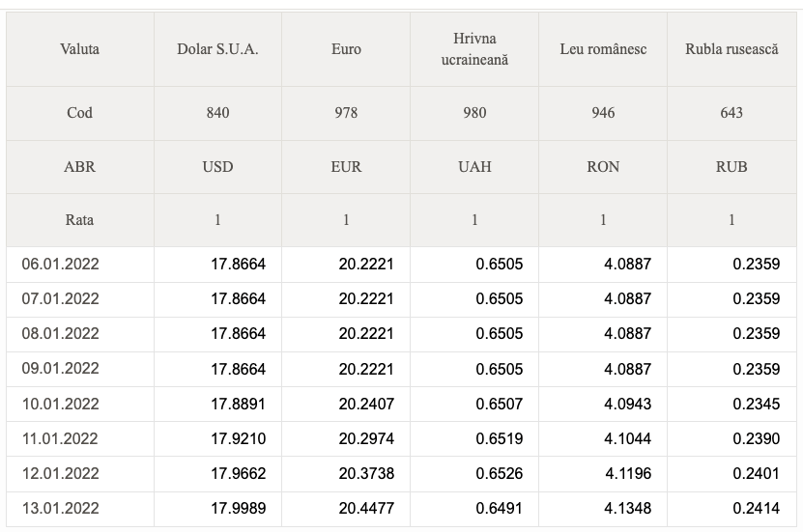
Task: Select USD rate 17.9989
Action: [x=238, y=509]
